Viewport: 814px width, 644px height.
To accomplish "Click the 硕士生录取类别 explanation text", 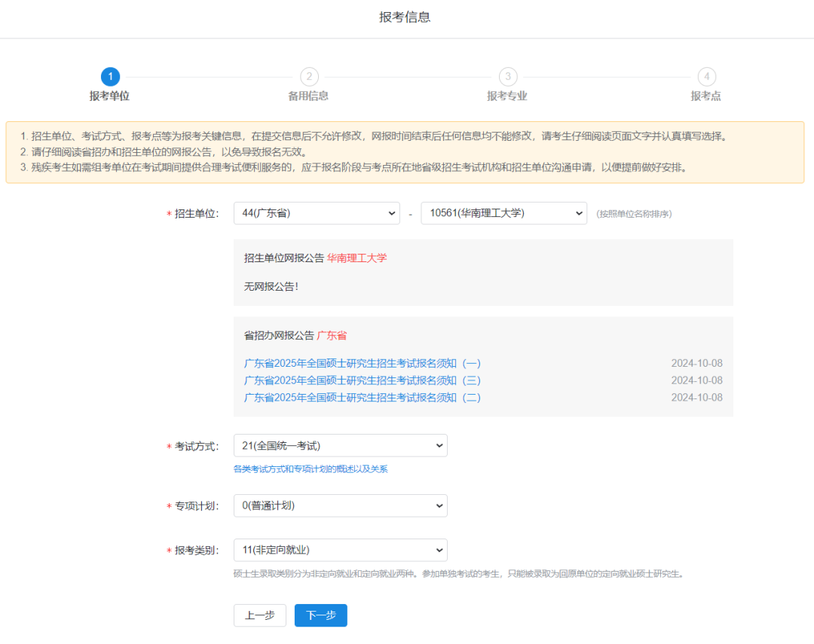I will click(460, 574).
